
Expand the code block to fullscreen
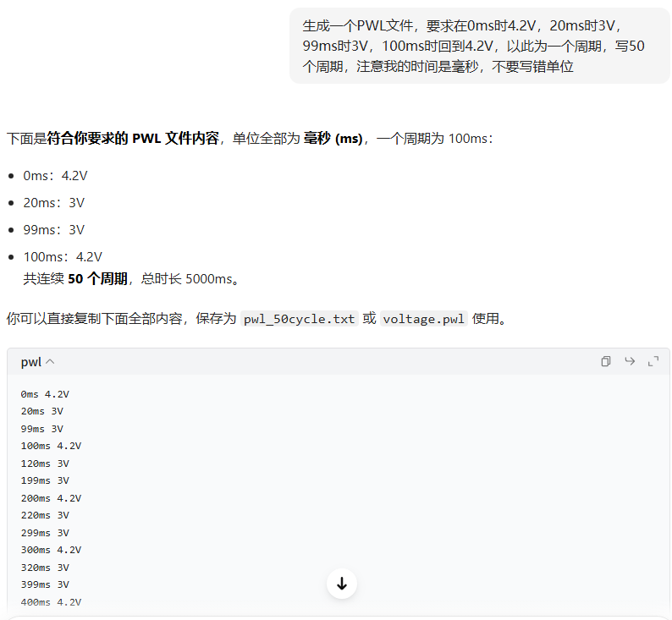(x=653, y=361)
